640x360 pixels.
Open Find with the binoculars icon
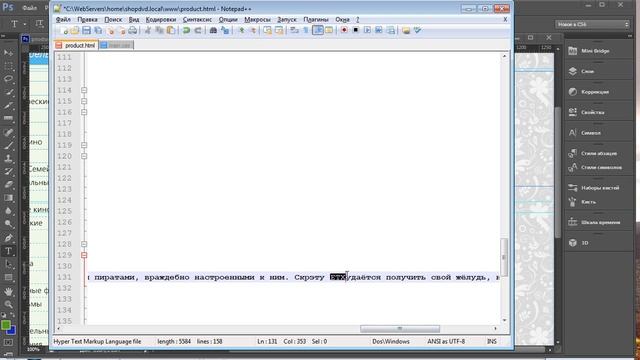tap(213, 30)
